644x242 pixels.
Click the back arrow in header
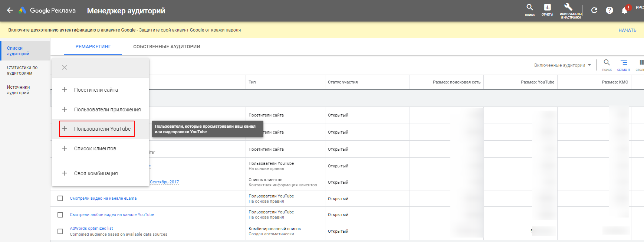tap(10, 10)
